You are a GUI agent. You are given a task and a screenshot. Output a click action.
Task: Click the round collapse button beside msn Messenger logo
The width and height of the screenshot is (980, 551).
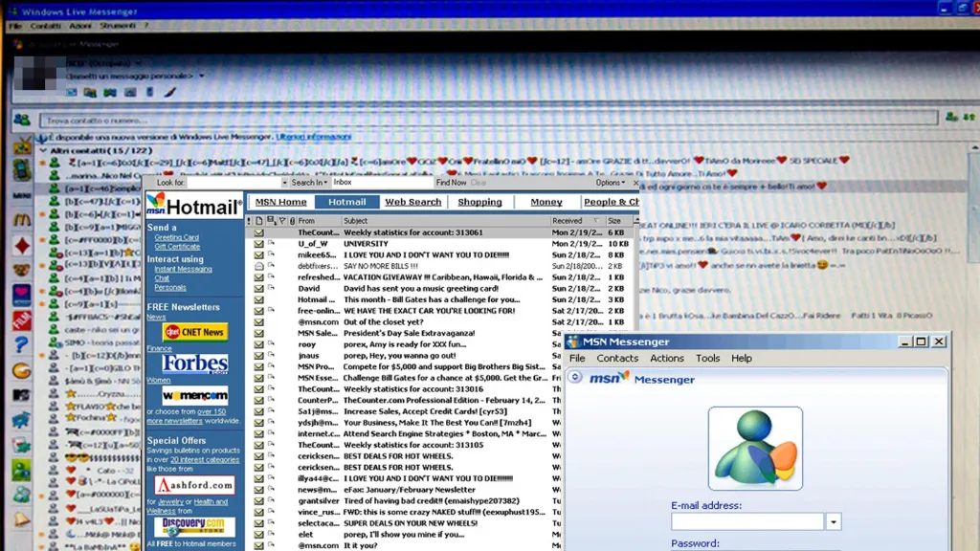click(575, 378)
